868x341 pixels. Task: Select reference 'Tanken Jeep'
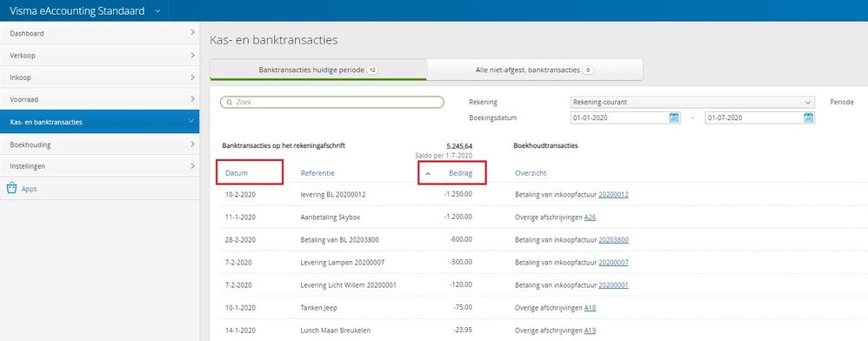coord(319,308)
